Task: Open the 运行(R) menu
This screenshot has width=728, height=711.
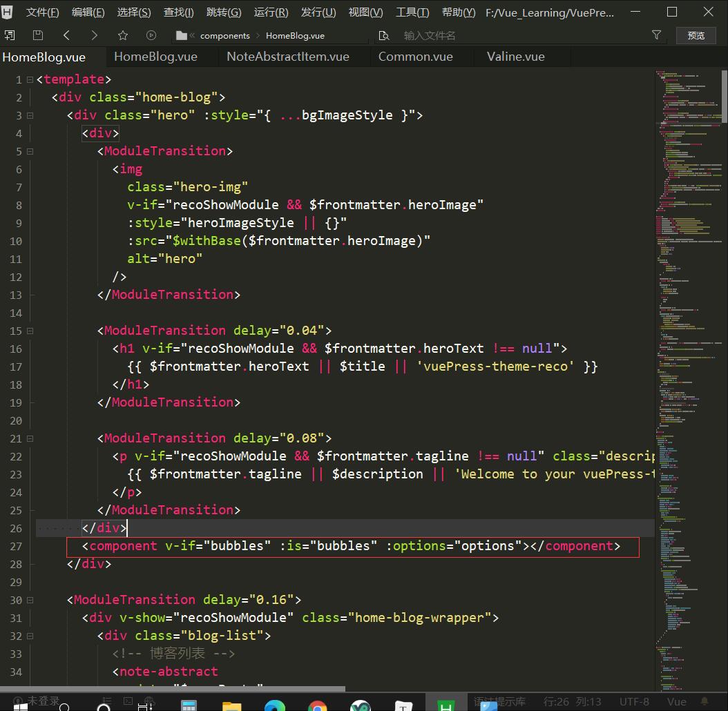Action: point(271,12)
